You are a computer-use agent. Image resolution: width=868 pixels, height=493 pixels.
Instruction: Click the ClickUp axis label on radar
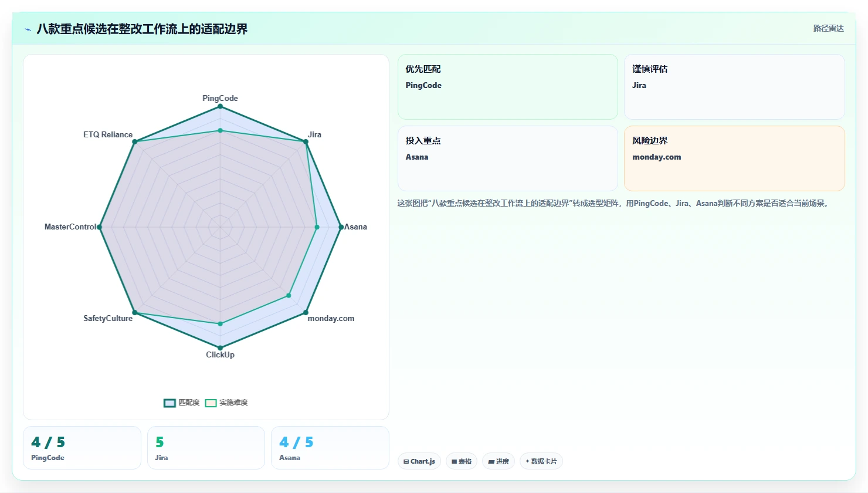(x=220, y=354)
